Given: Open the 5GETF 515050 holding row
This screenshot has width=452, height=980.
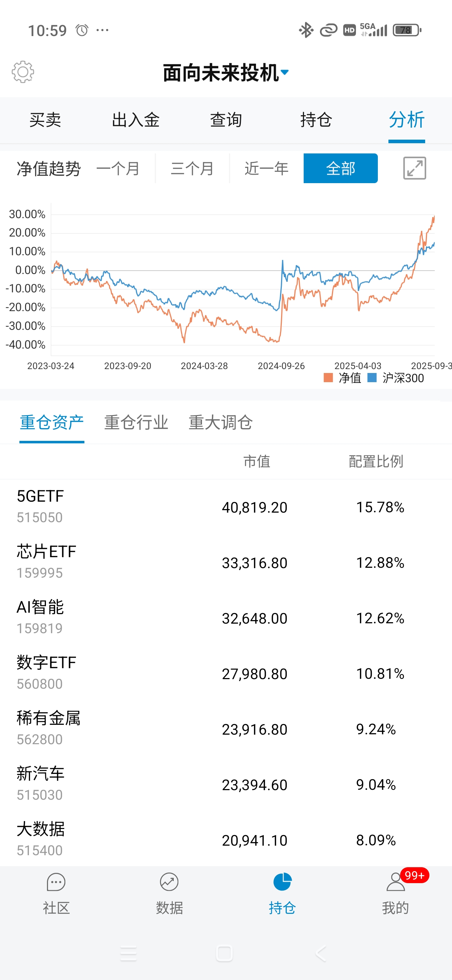Looking at the screenshot, I should (226, 507).
